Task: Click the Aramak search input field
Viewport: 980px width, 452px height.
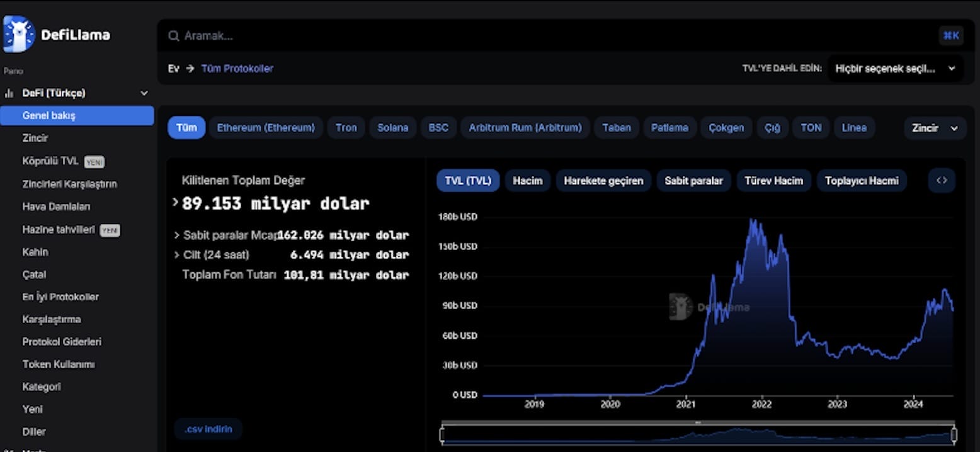Action: click(441, 36)
